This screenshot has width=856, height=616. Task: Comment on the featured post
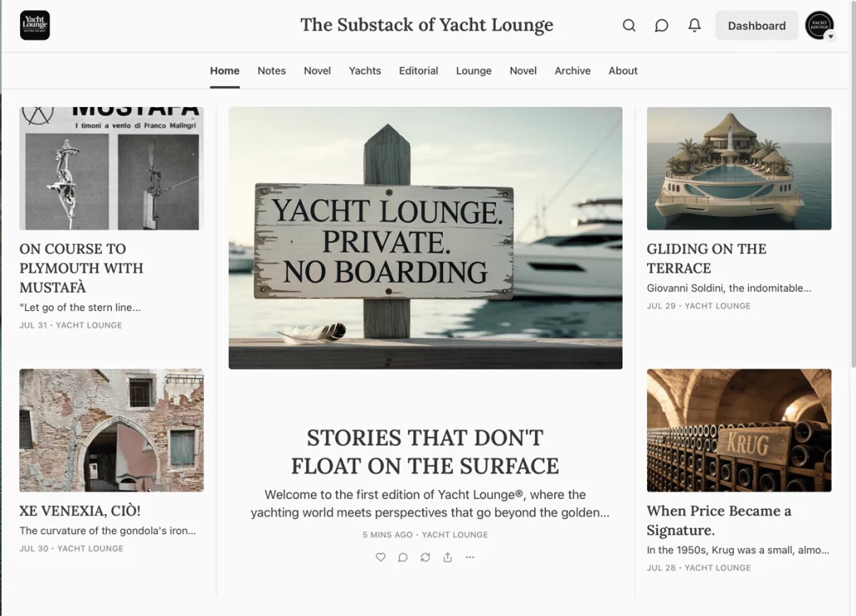pyautogui.click(x=403, y=557)
